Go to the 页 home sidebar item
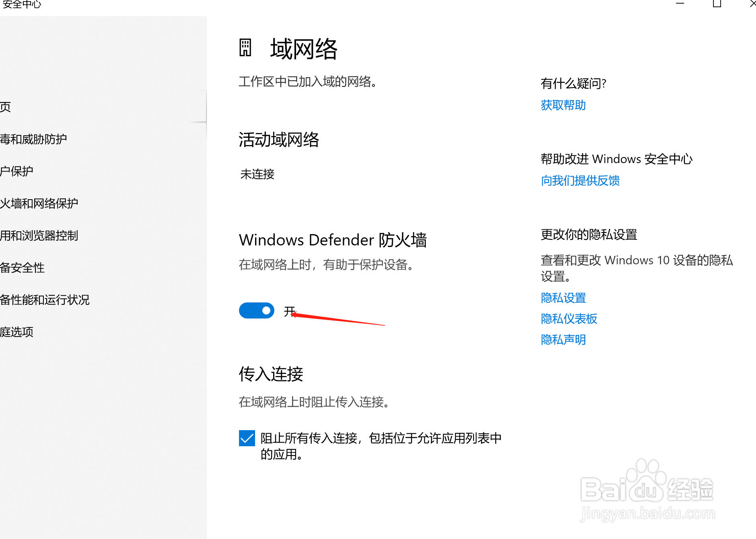The width and height of the screenshot is (756, 539). pyautogui.click(x=6, y=107)
